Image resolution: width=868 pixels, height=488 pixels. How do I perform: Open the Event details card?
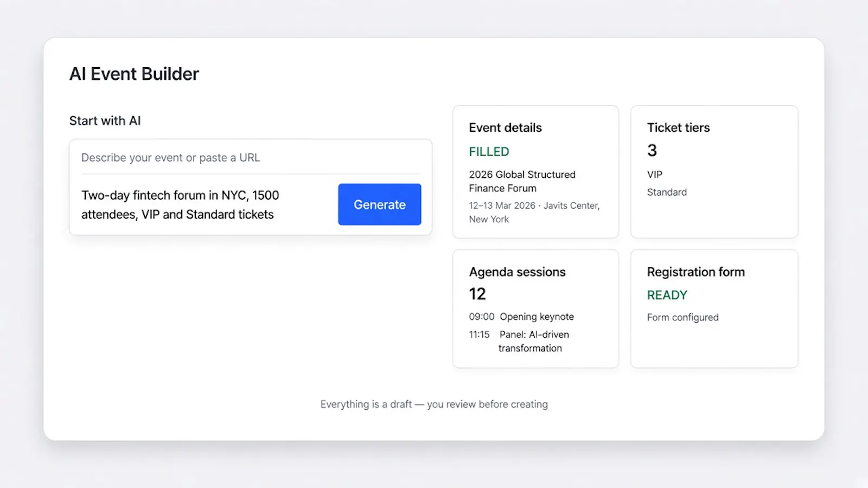[536, 172]
